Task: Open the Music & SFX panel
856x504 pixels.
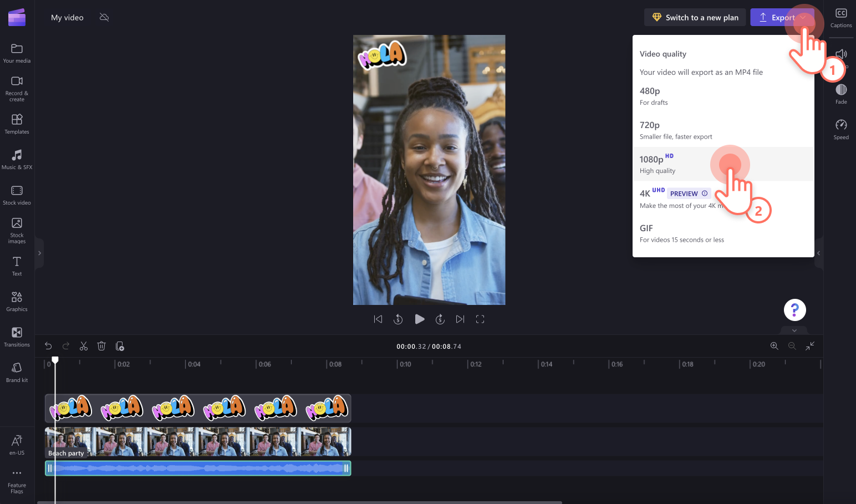Action: click(x=17, y=159)
